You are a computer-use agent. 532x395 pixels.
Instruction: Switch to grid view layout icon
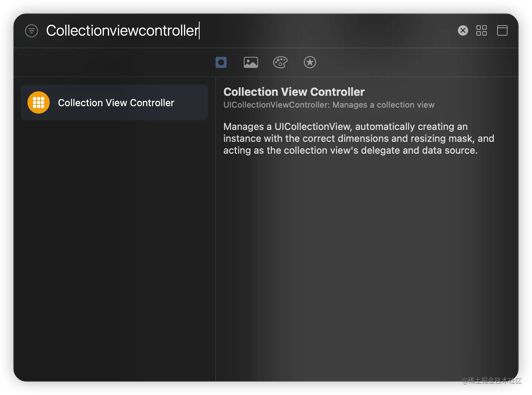point(481,30)
